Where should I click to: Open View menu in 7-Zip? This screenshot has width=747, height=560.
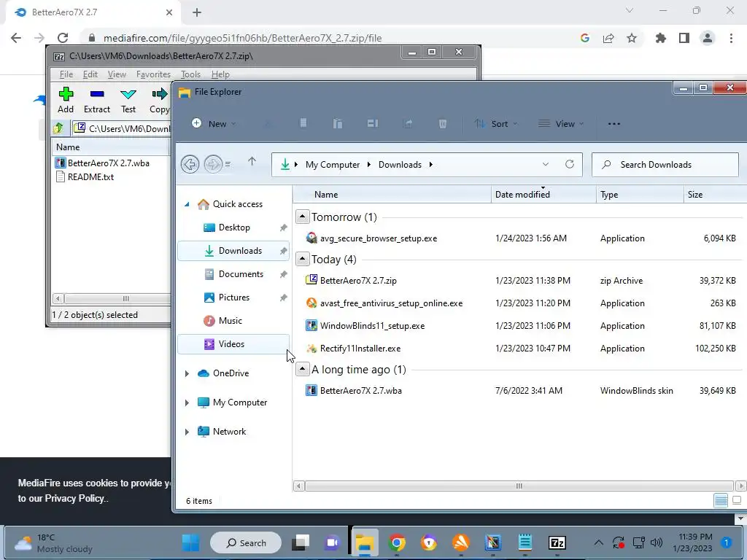117,74
